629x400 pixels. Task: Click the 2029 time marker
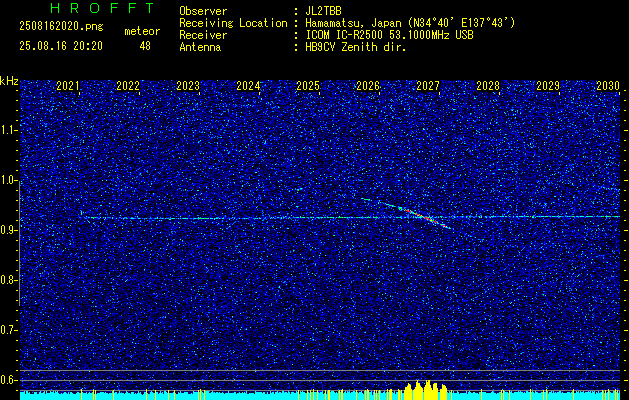click(548, 86)
